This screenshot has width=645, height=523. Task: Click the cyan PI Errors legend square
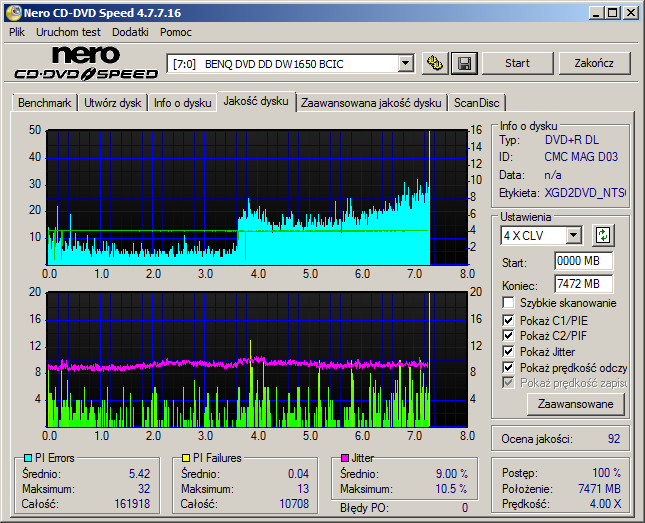(x=28, y=458)
